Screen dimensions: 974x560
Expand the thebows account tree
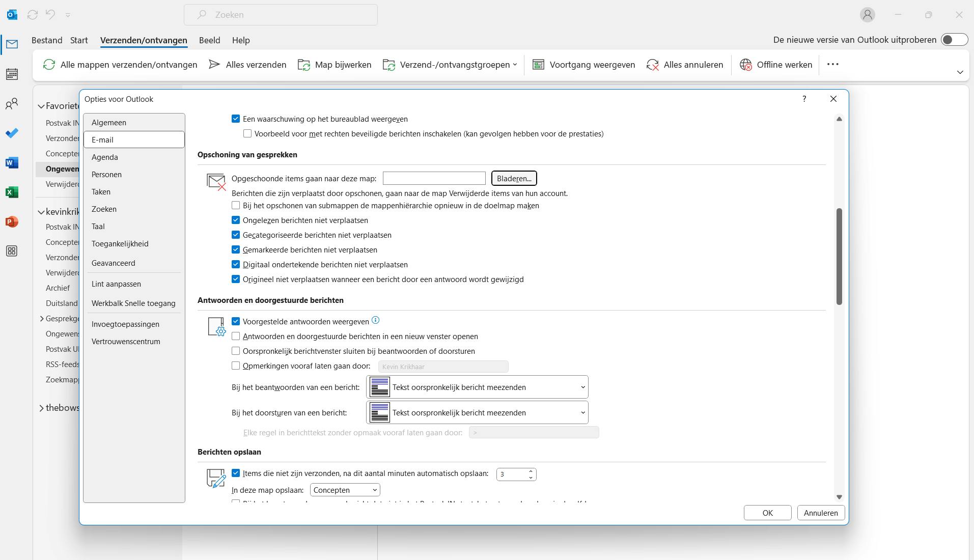pyautogui.click(x=41, y=408)
